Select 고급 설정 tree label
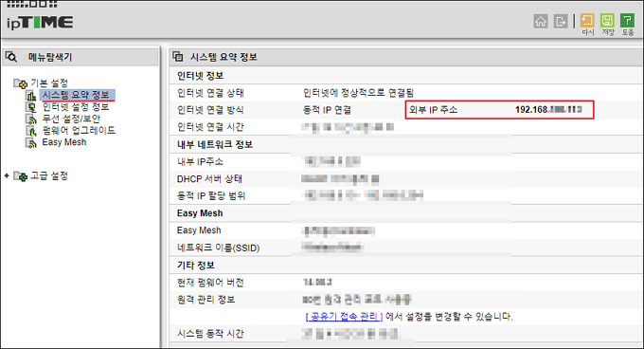This screenshot has height=349, width=644. [x=49, y=176]
